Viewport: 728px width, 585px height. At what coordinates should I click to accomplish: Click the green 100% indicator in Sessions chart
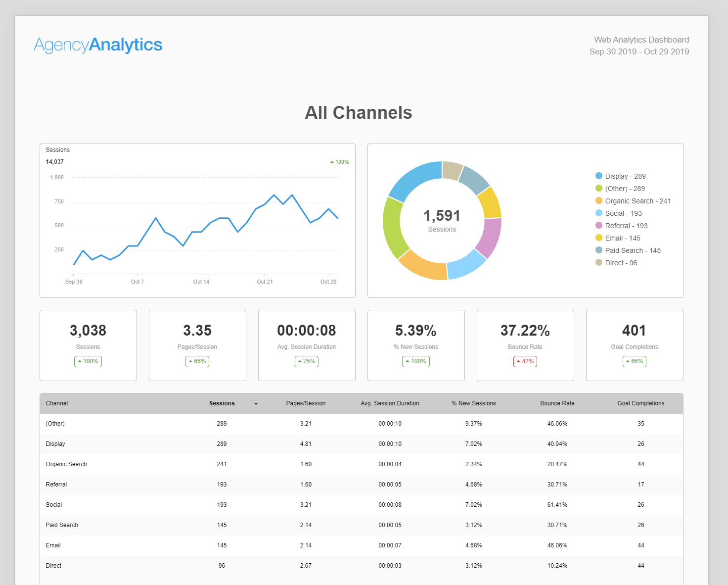(340, 162)
